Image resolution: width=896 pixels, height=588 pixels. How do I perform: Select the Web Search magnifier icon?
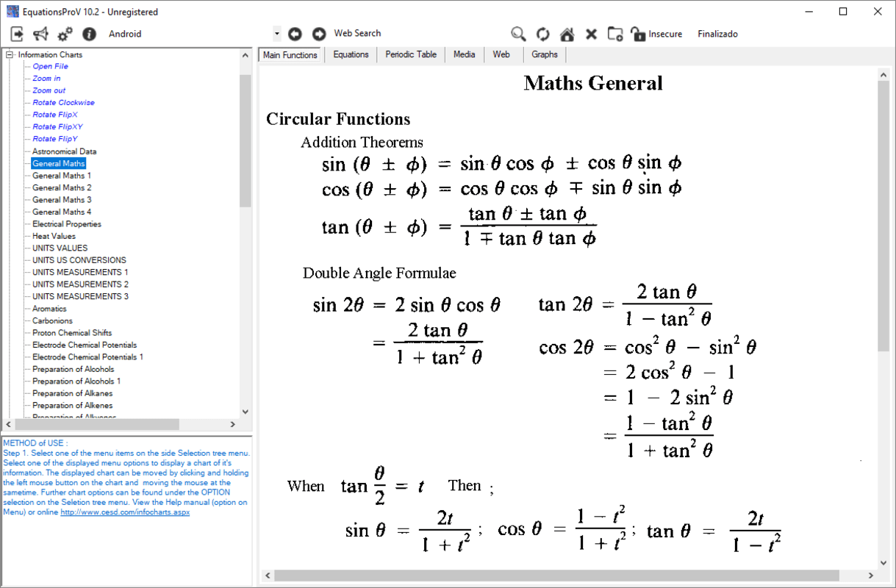tap(518, 34)
